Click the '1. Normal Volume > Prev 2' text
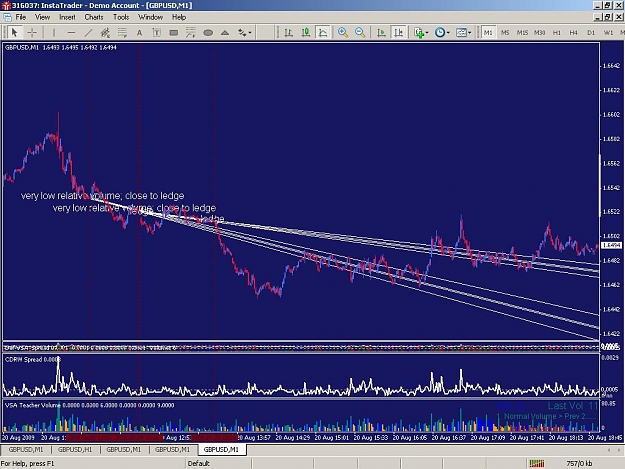 pos(546,416)
